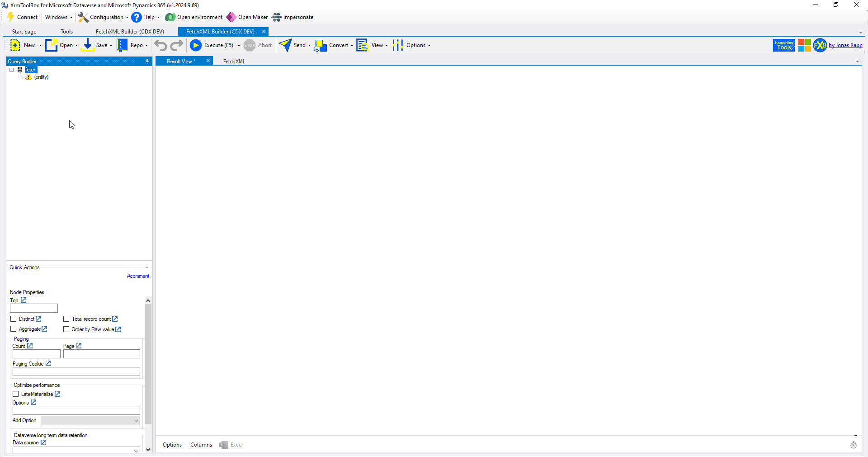Click the Connect lightning icon
This screenshot has height=457, width=868.
coord(10,17)
